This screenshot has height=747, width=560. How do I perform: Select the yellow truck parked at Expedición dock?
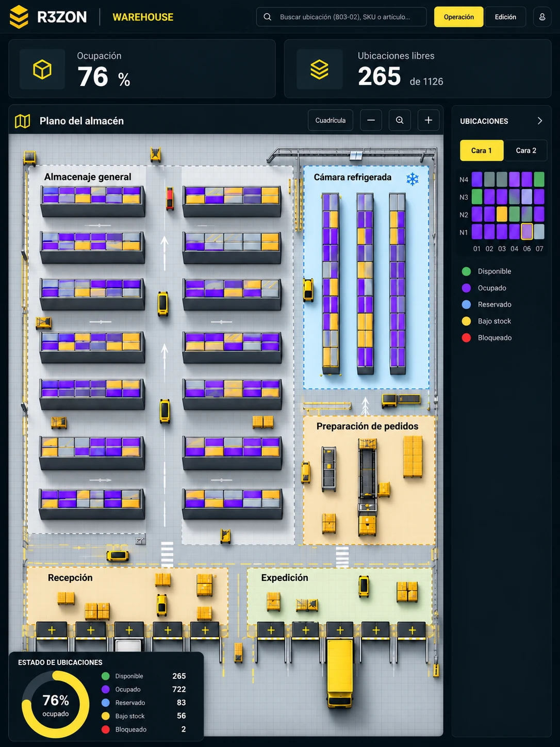tap(340, 673)
